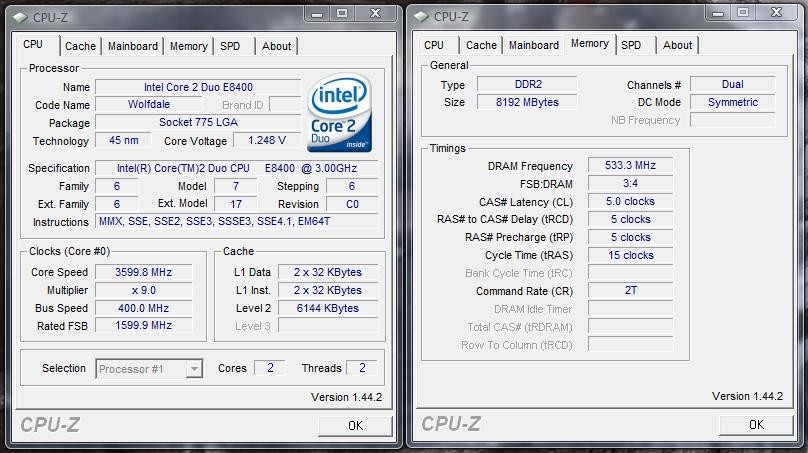The width and height of the screenshot is (808, 453).
Task: Close the left CPU-Z window
Action: point(376,14)
